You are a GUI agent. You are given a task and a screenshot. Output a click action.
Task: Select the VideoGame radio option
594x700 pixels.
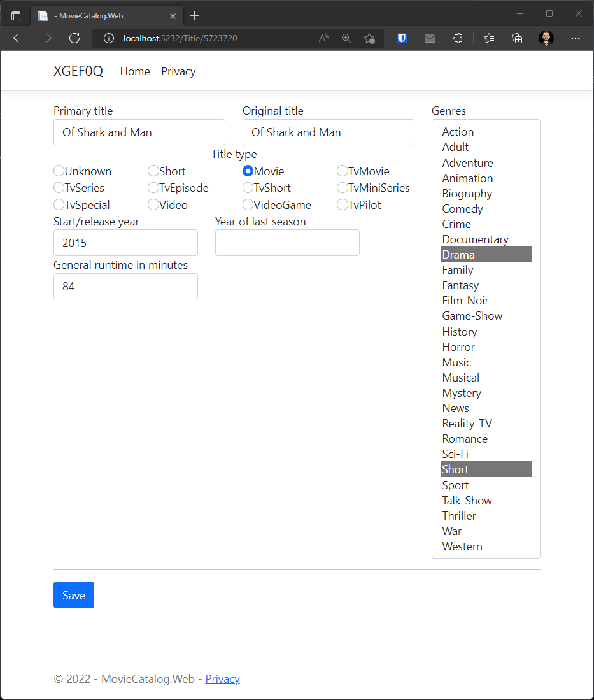248,205
